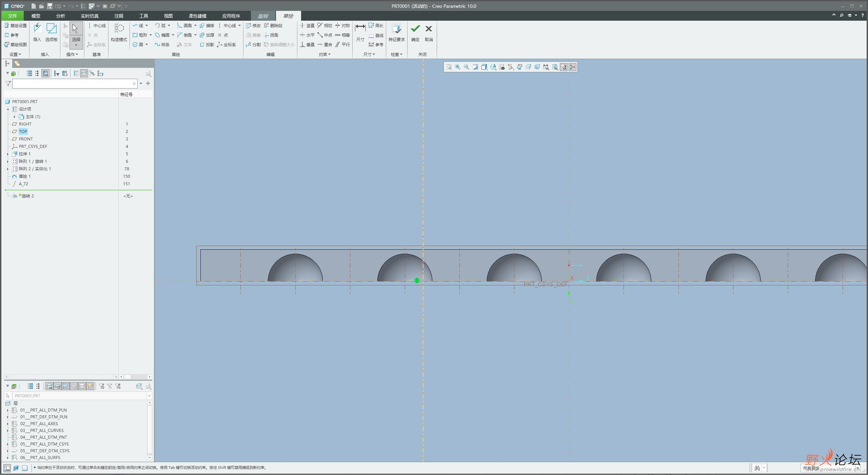
Task: Choose the divide (分割) tool
Action: (253, 44)
